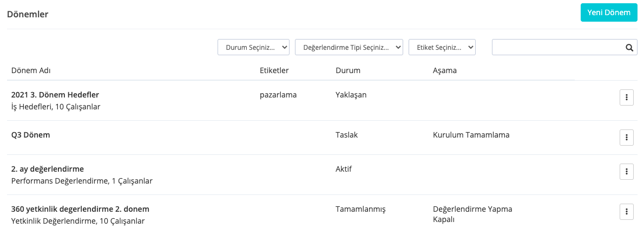644x228 pixels.
Task: Click the Dönem Adı column header
Action: [31, 71]
